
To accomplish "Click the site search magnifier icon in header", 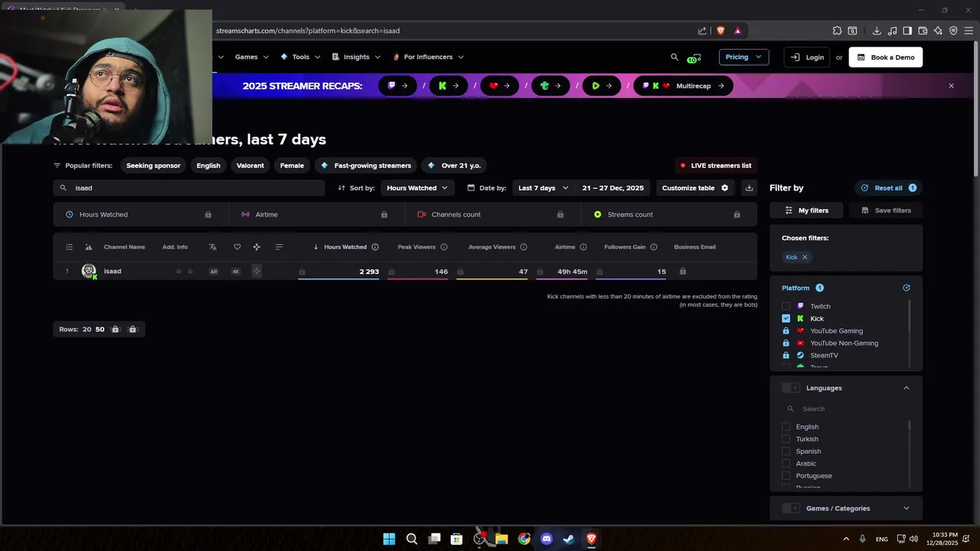I will click(x=675, y=57).
